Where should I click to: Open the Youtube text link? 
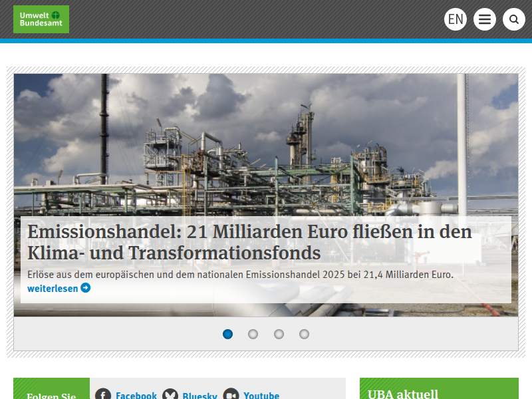tap(261, 396)
